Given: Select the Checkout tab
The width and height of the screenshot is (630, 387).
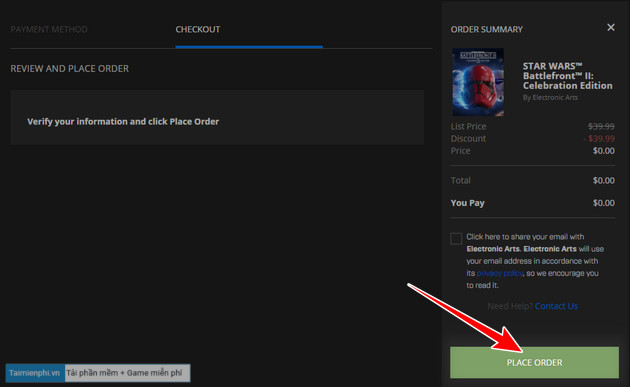Looking at the screenshot, I should [x=198, y=29].
